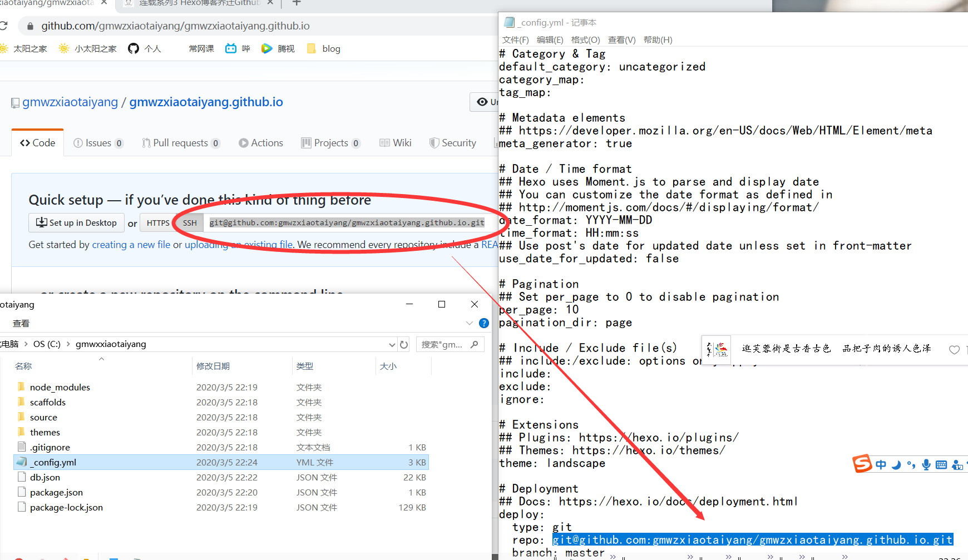Click the microphone voice input icon on the IME bar
This screenshot has width=968, height=560.
coord(926,465)
